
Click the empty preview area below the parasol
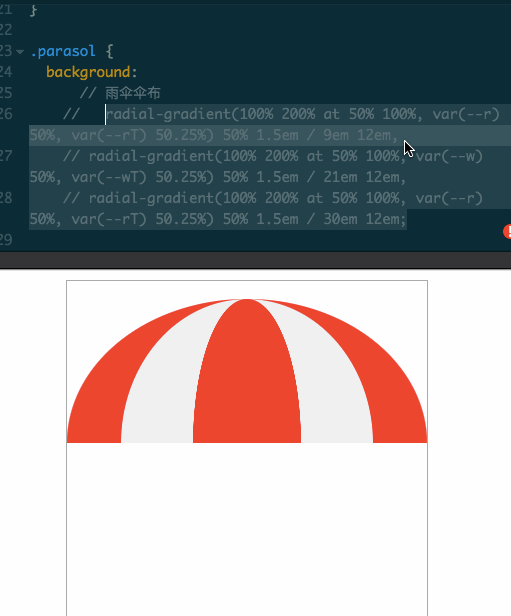[247, 528]
